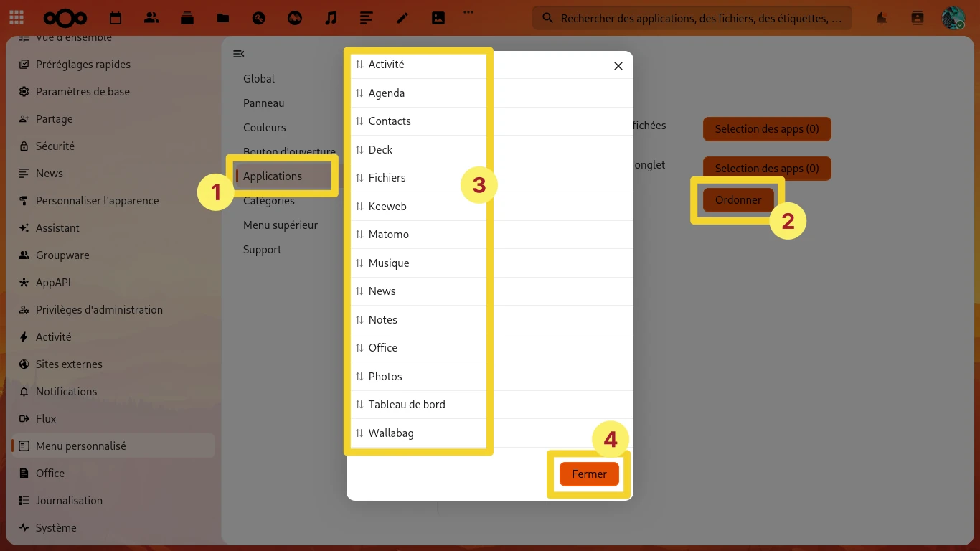Open the notifications bell in the header
980x551 pixels.
click(882, 18)
